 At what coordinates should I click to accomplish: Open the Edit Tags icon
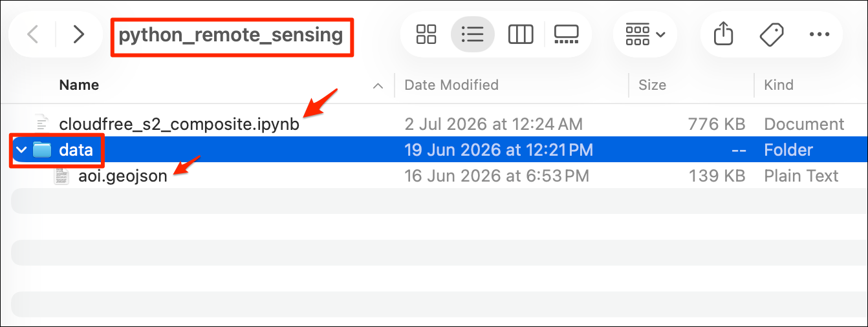(772, 34)
